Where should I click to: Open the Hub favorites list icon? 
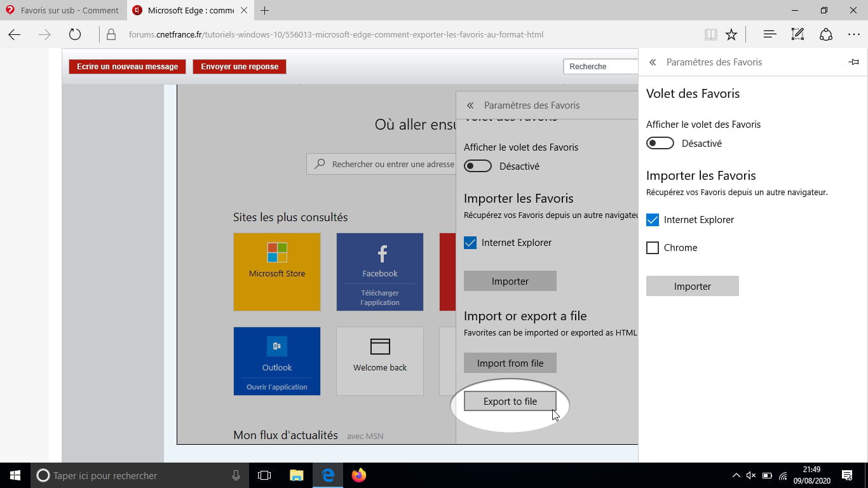[770, 35]
